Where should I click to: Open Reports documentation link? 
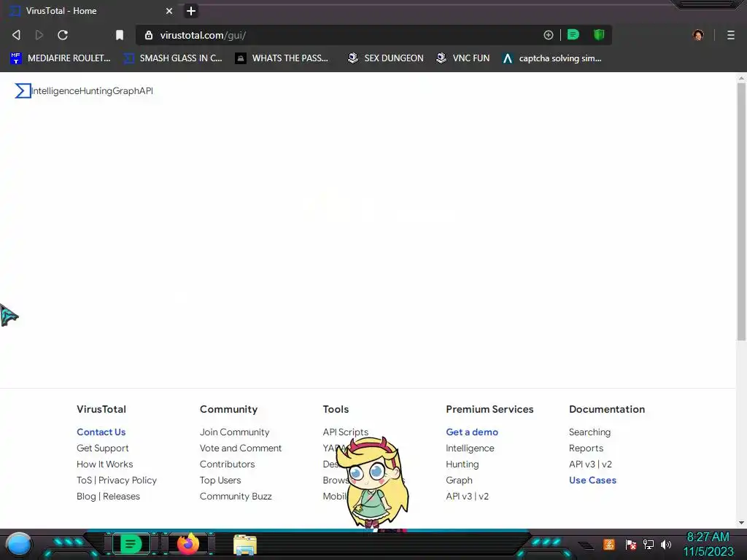(586, 448)
